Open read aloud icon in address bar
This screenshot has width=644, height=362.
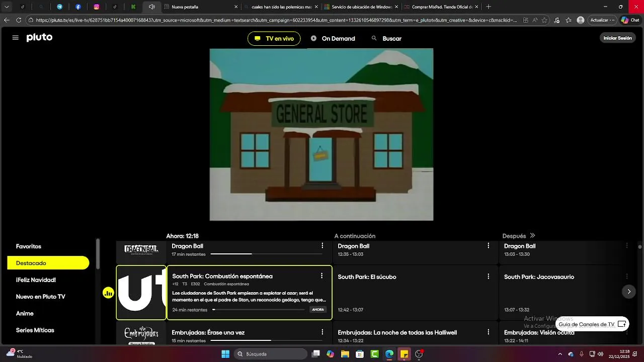pyautogui.click(x=535, y=20)
